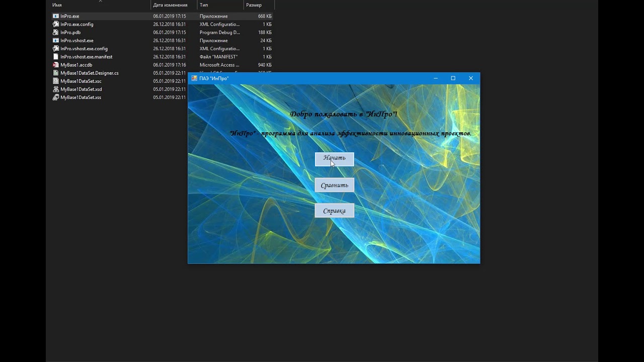Click the Файл "MANIFEST" type cell
The height and width of the screenshot is (362, 644).
click(218, 57)
